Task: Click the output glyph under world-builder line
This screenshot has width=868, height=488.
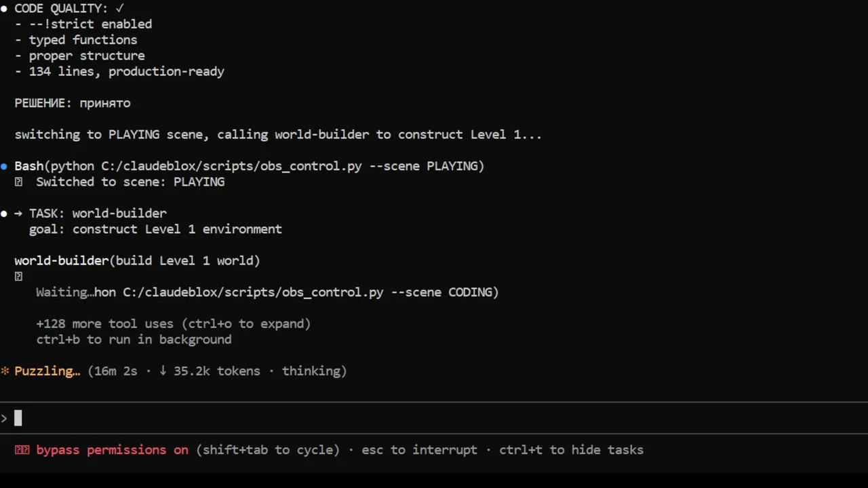Action: pos(18,277)
